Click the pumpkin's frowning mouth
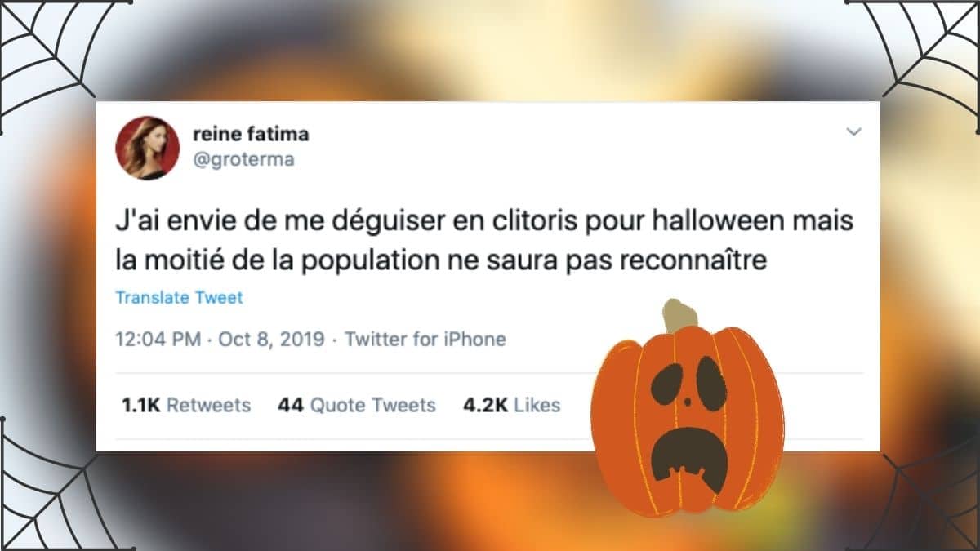This screenshot has height=551, width=980. pyautogui.click(x=689, y=460)
